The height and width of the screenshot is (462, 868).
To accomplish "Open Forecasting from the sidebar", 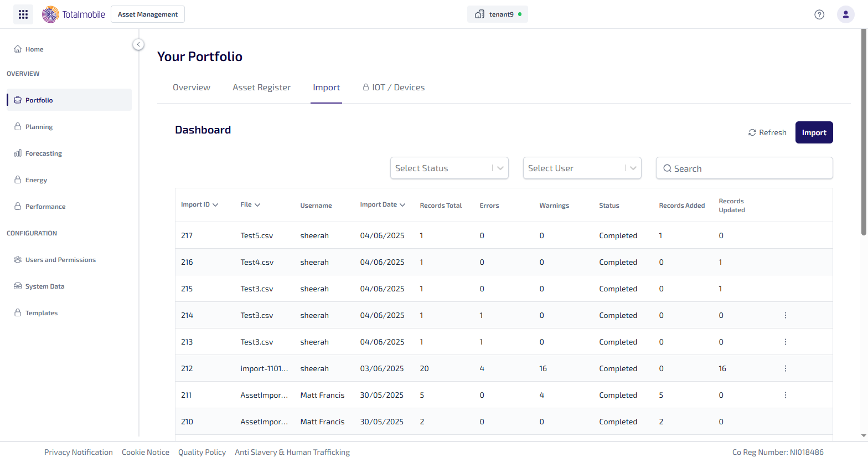I will (43, 153).
